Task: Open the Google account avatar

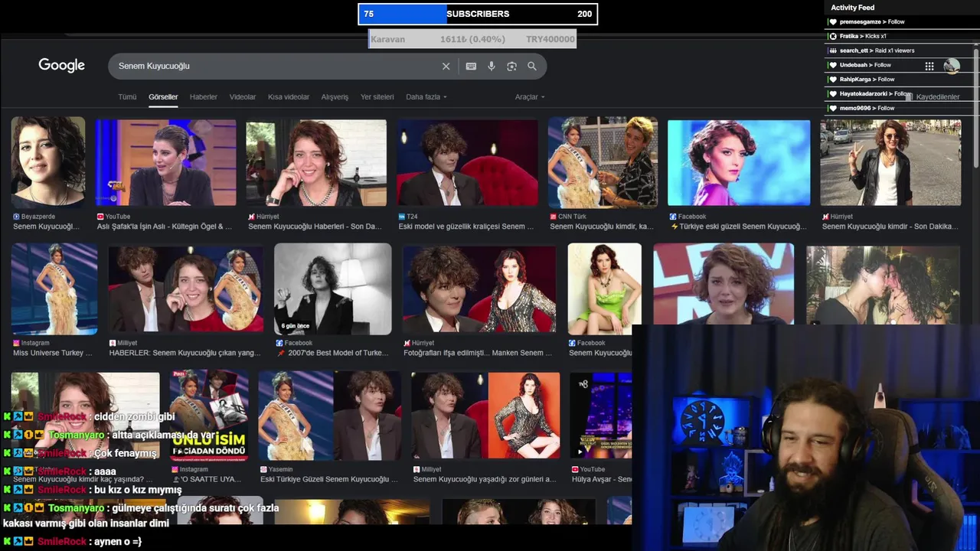Action: [952, 67]
